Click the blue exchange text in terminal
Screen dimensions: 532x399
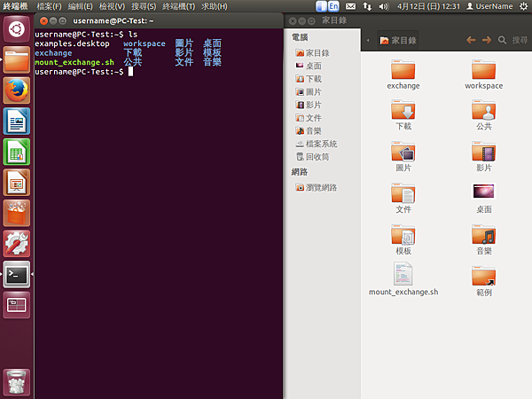click(x=53, y=53)
